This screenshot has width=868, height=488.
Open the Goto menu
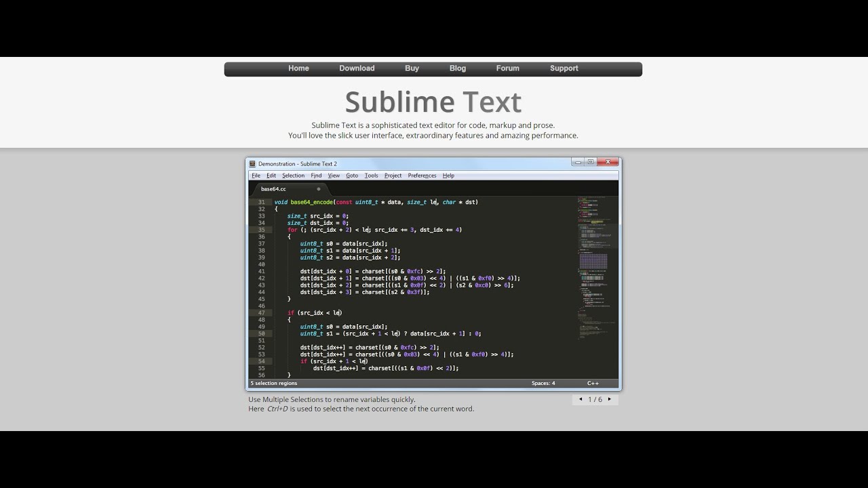pos(352,176)
